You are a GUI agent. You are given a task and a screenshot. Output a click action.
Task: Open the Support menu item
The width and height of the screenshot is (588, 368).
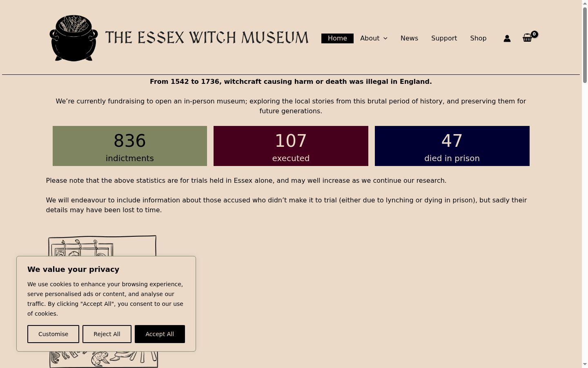(444, 38)
